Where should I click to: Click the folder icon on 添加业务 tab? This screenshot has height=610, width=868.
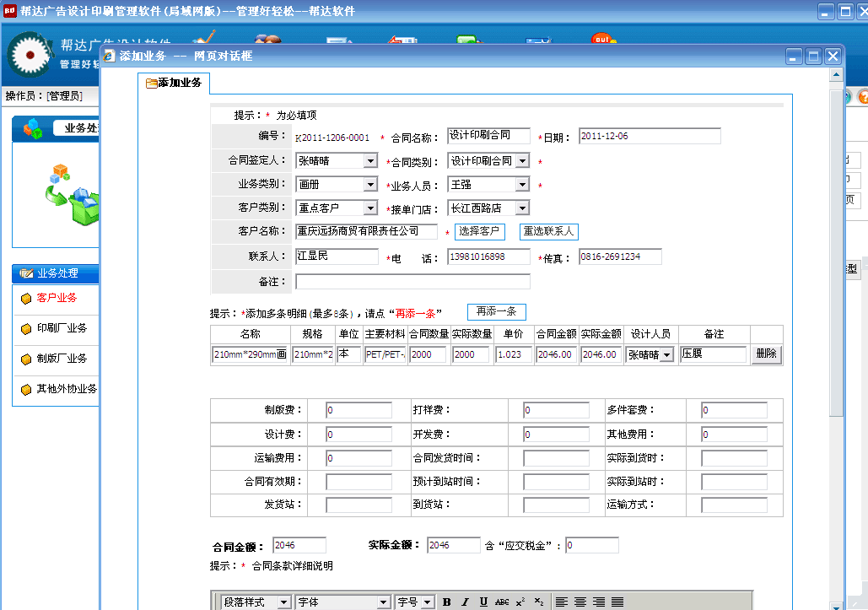tap(151, 84)
